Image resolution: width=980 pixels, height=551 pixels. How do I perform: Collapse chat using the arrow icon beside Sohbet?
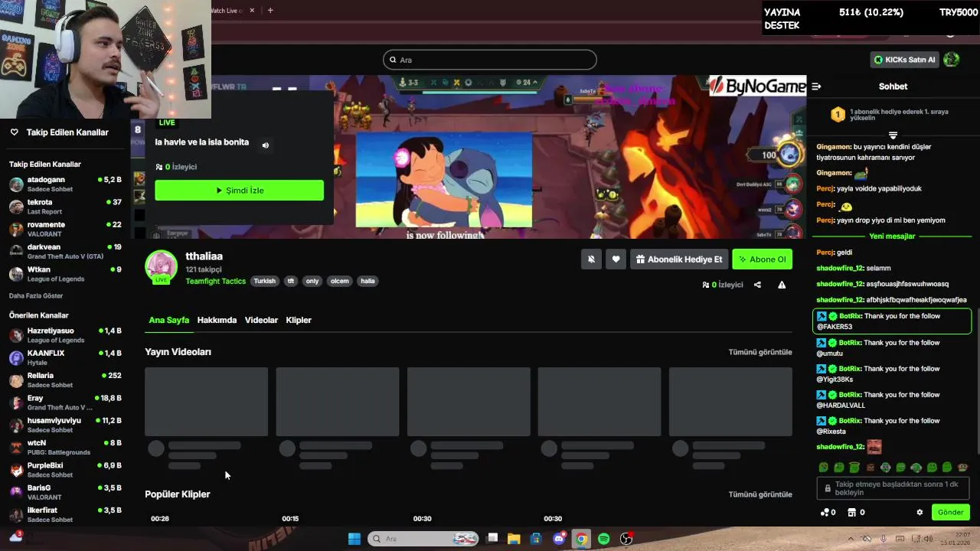(816, 86)
